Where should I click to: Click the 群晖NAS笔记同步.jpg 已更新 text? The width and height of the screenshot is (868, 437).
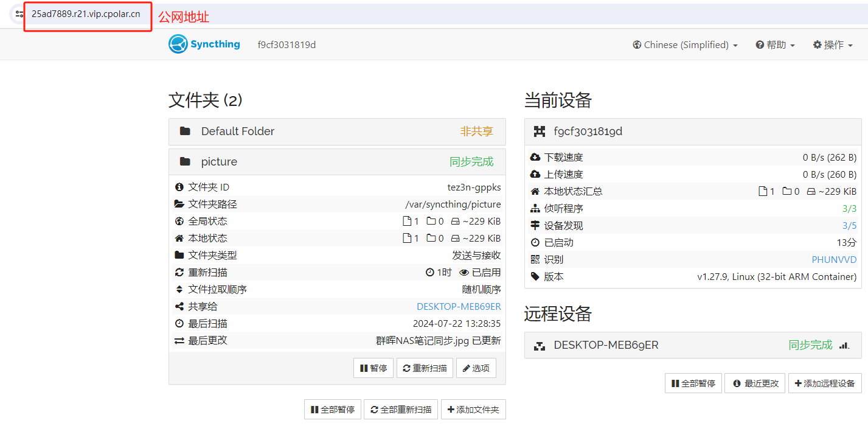pos(439,340)
